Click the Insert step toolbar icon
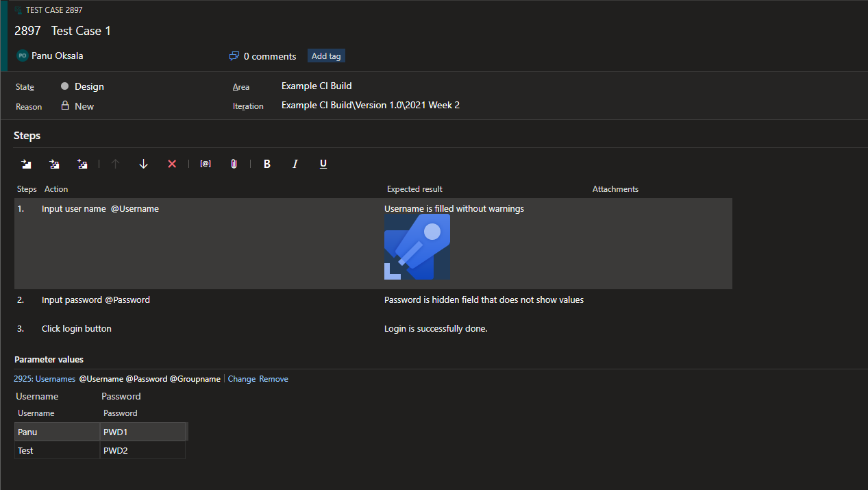Screen dimensions: 868x490 pos(26,164)
